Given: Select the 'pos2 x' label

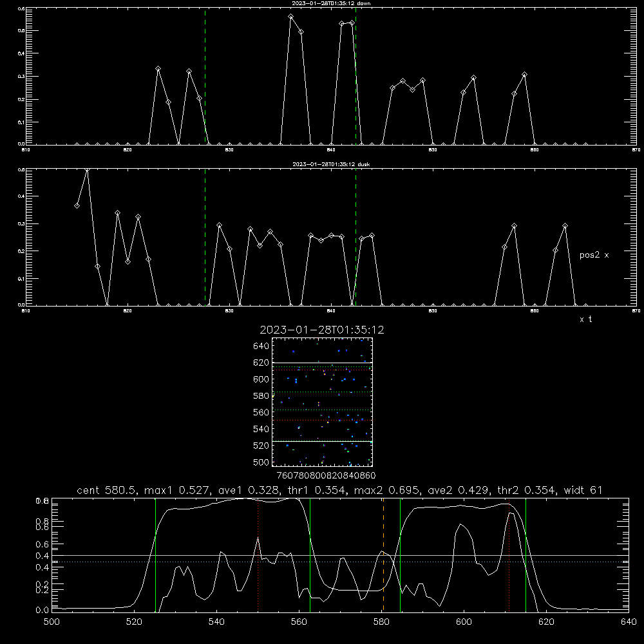Looking at the screenshot, I should (594, 255).
